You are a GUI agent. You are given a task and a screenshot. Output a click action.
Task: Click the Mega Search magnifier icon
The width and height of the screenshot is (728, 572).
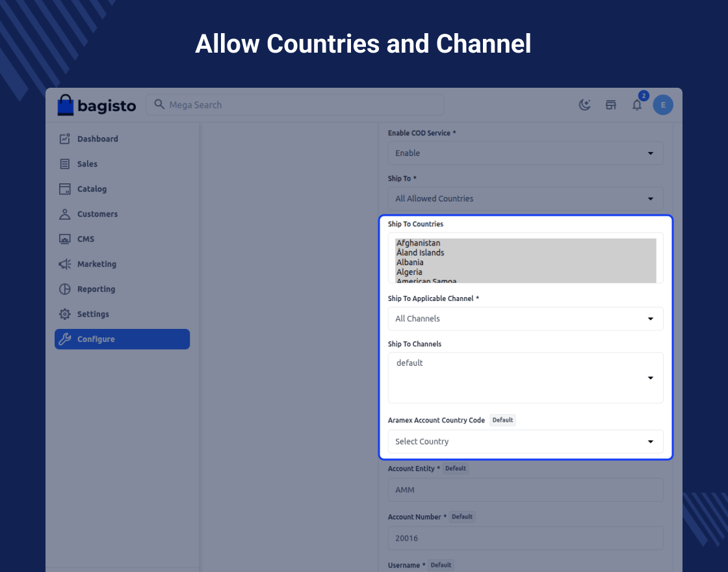click(159, 105)
